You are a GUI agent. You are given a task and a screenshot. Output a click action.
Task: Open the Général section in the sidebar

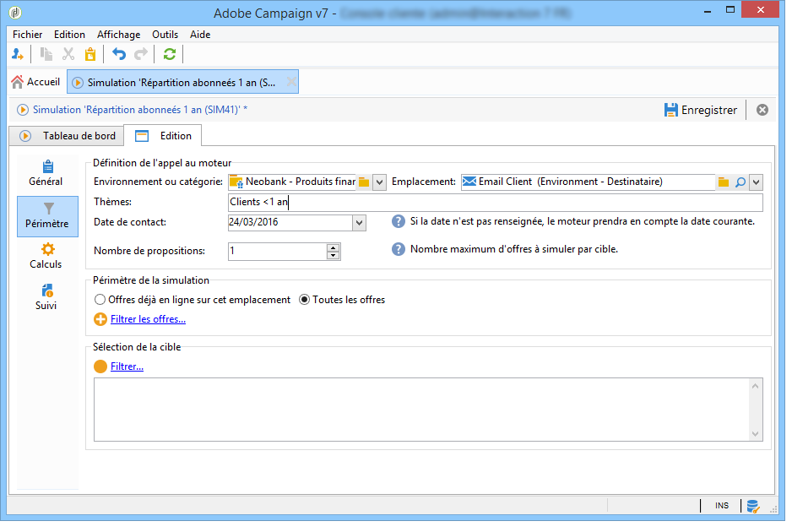46,174
